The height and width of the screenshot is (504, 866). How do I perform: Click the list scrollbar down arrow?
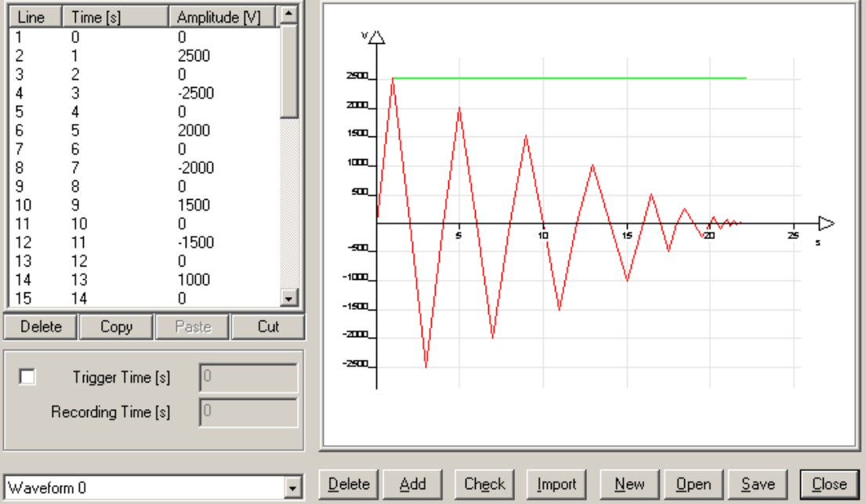289,299
